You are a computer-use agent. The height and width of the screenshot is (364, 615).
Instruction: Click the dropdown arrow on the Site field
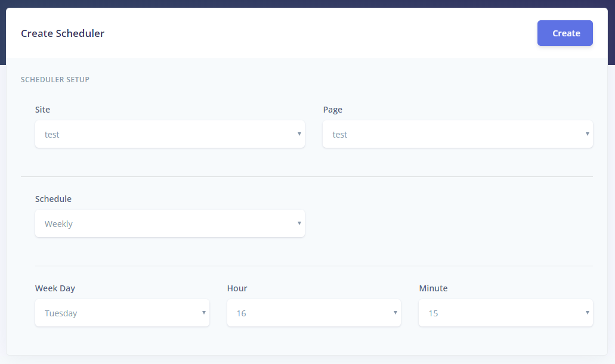(x=299, y=134)
